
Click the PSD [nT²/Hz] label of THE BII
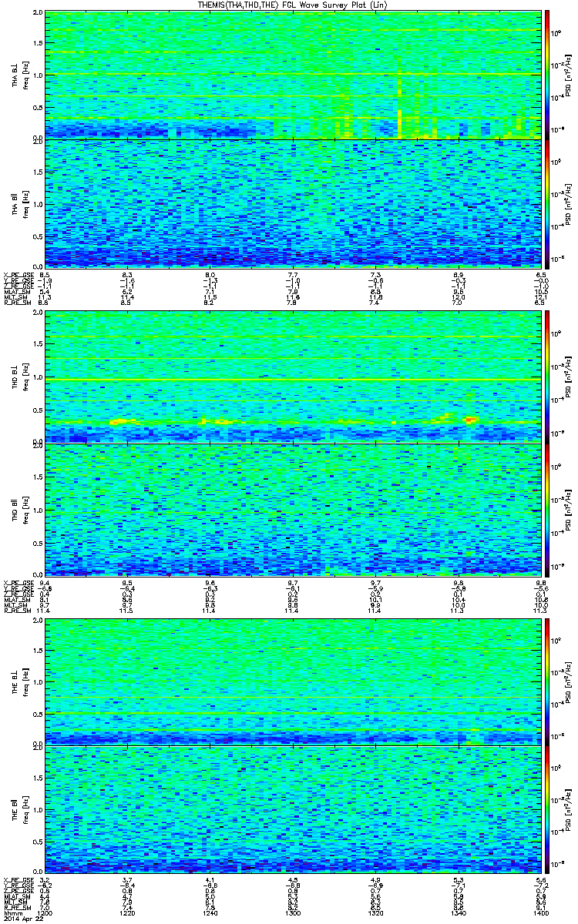569,809
